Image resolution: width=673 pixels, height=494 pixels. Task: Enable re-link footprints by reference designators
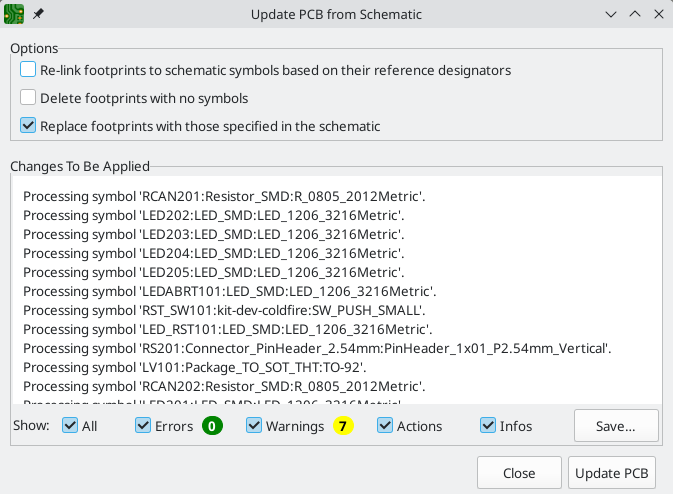tap(29, 70)
